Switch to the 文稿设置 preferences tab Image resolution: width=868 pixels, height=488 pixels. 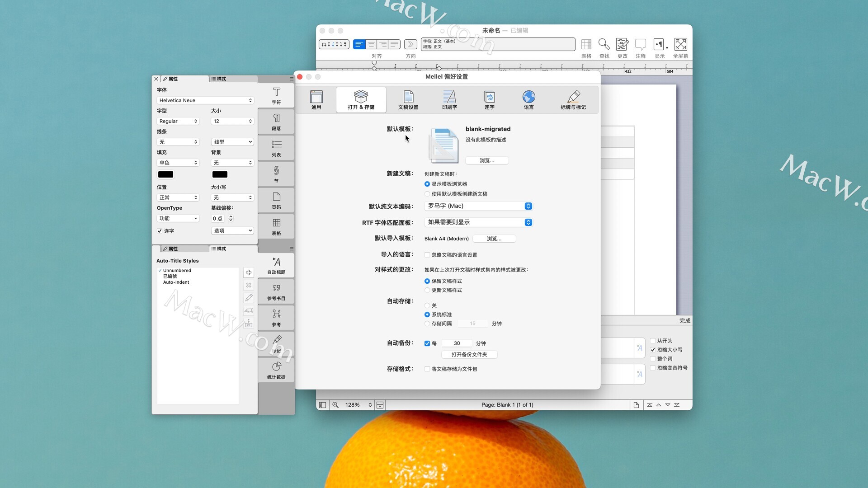[x=408, y=100]
